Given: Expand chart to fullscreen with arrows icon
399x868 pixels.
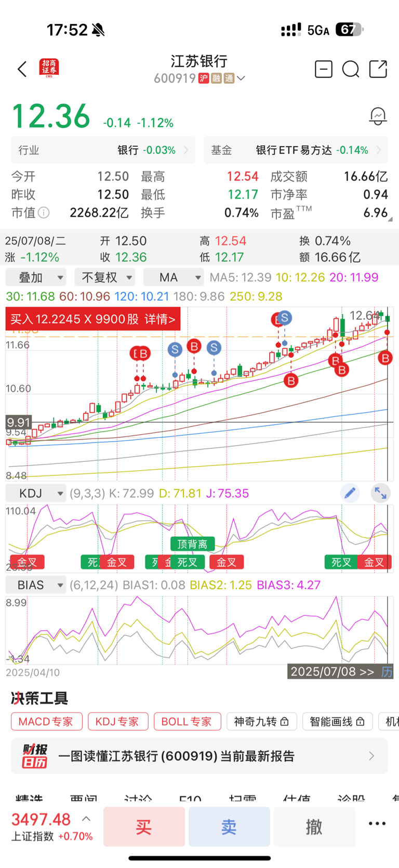Looking at the screenshot, I should (380, 493).
